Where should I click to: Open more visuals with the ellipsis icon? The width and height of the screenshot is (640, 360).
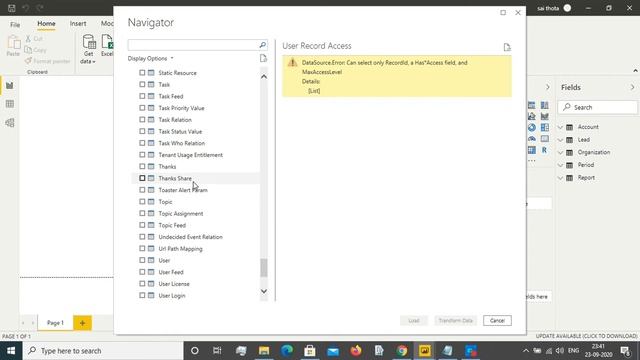531,161
